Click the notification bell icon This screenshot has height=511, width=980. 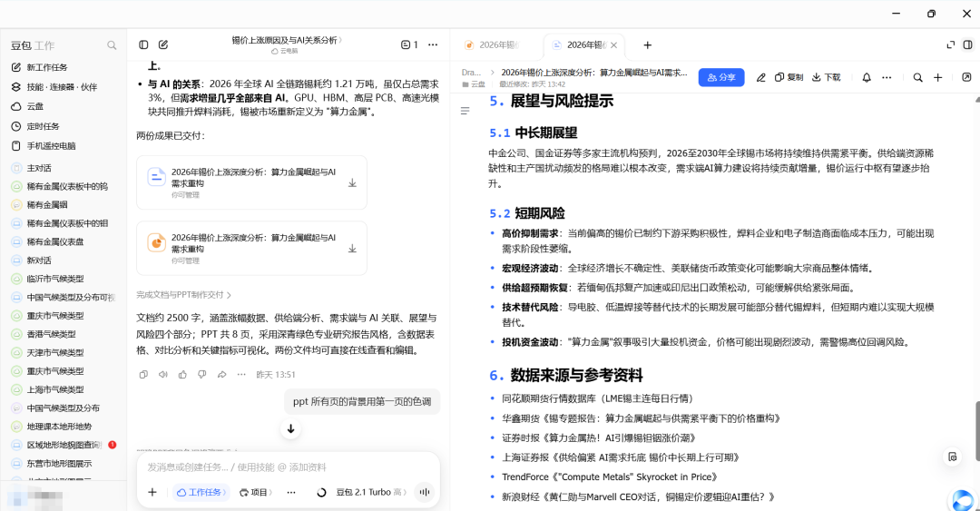[x=867, y=77]
